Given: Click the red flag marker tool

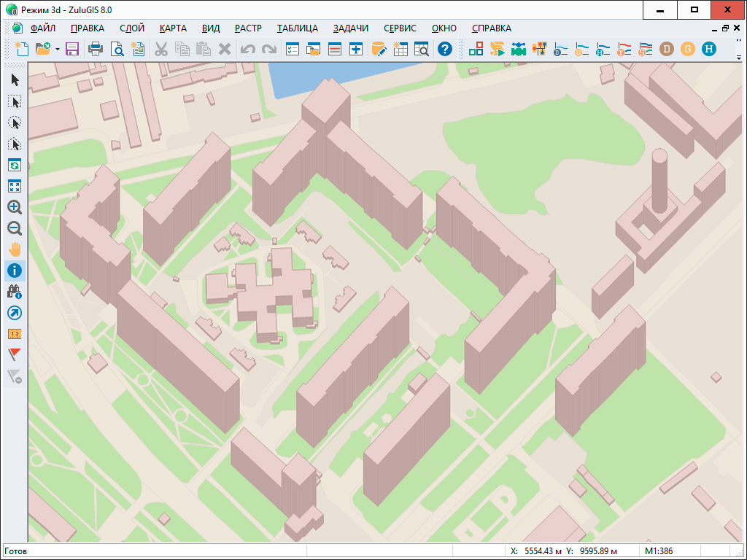Looking at the screenshot, I should (14, 355).
